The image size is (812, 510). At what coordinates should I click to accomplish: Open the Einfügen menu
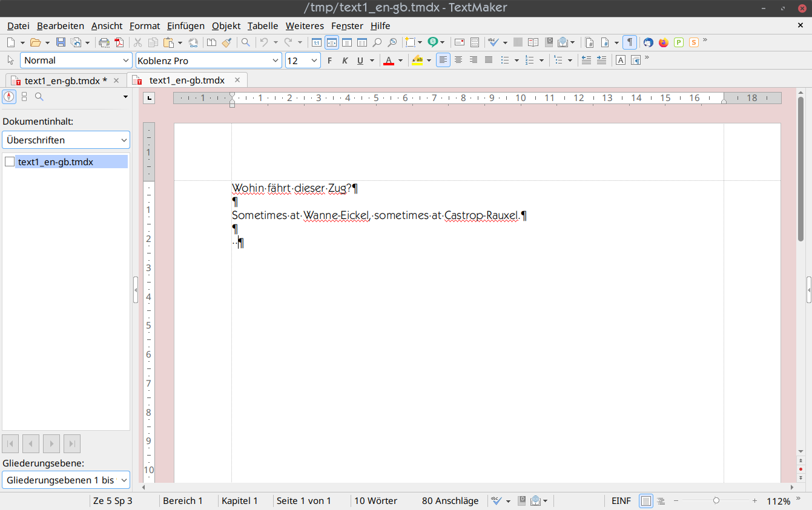coord(186,25)
